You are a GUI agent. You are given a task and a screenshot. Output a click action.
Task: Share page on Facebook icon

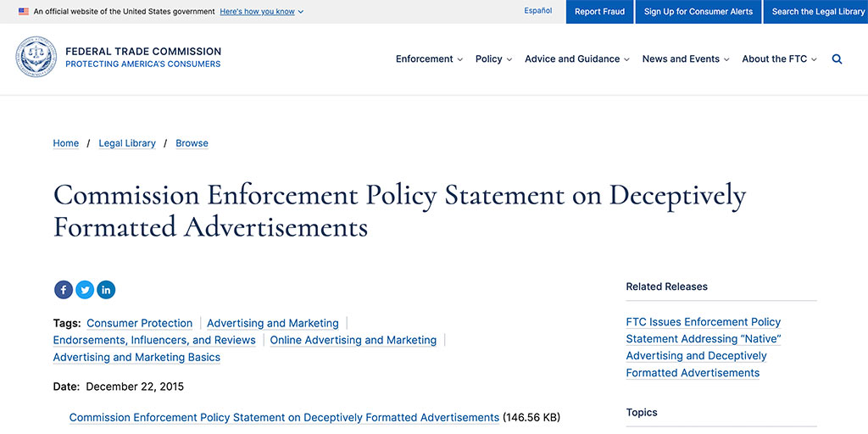(x=64, y=290)
